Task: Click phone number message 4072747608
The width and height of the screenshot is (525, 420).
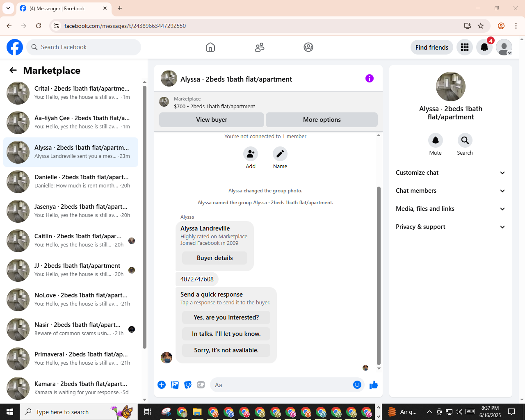Action: pyautogui.click(x=197, y=279)
